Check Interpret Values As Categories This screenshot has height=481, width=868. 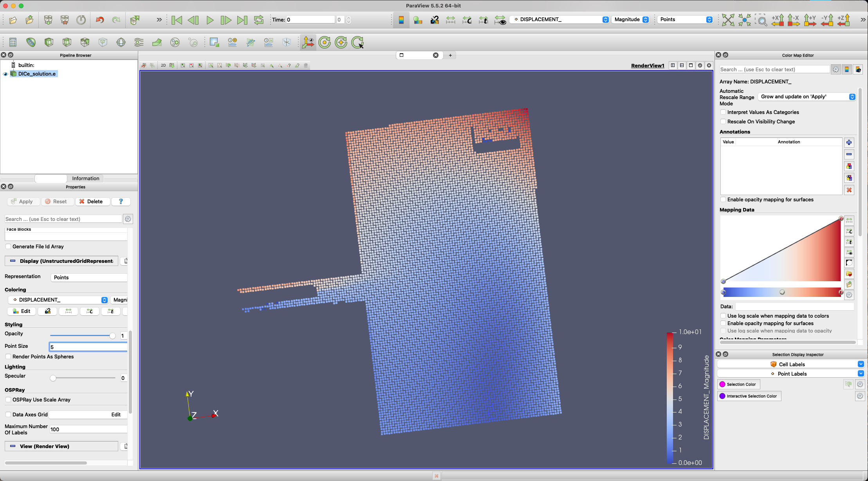(723, 112)
